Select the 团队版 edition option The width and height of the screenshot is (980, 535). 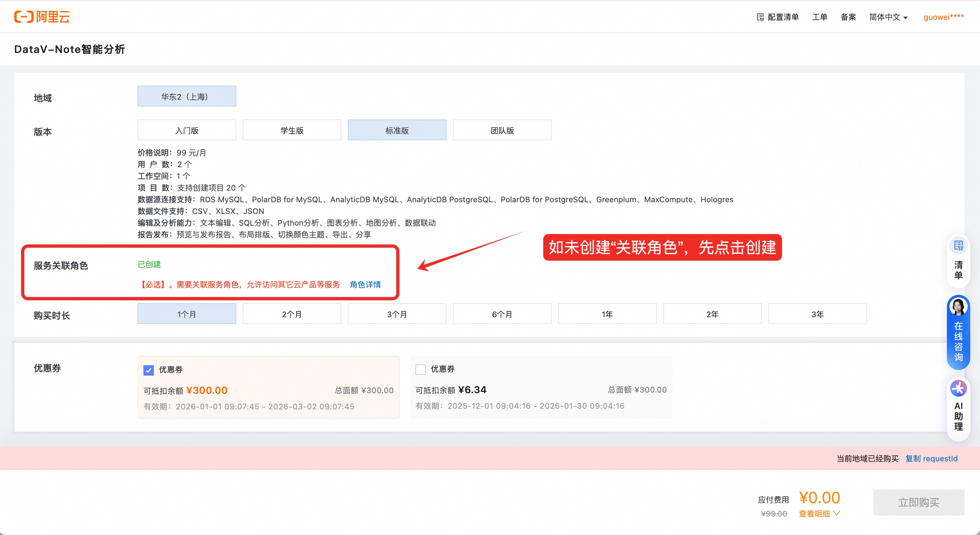tap(502, 131)
